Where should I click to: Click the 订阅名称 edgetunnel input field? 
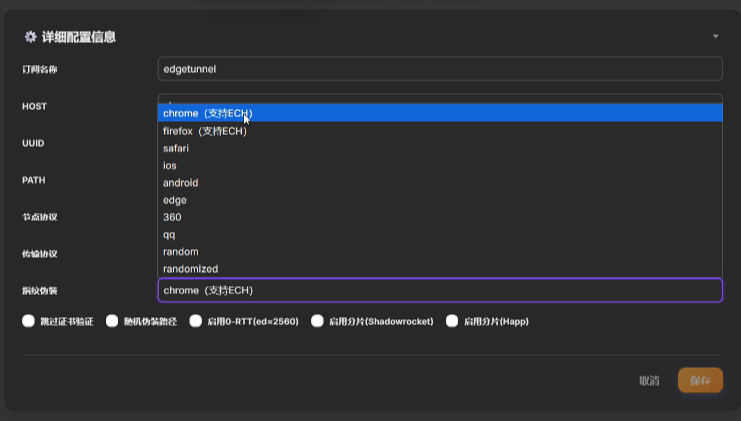pyautogui.click(x=440, y=69)
